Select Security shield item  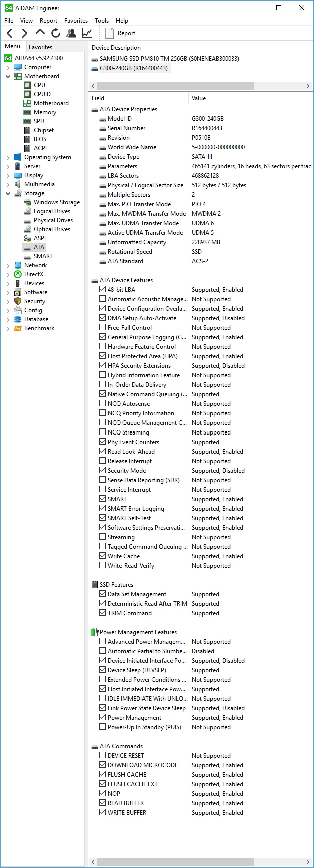click(x=18, y=301)
